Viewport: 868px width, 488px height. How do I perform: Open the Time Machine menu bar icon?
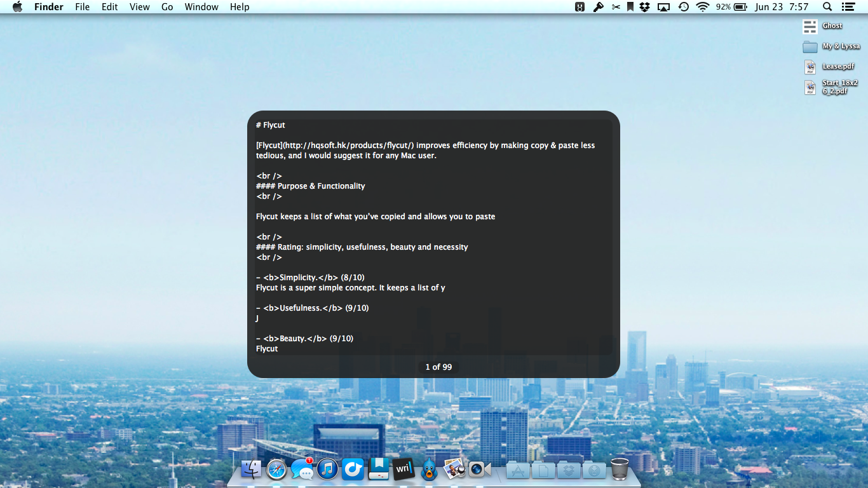684,7
